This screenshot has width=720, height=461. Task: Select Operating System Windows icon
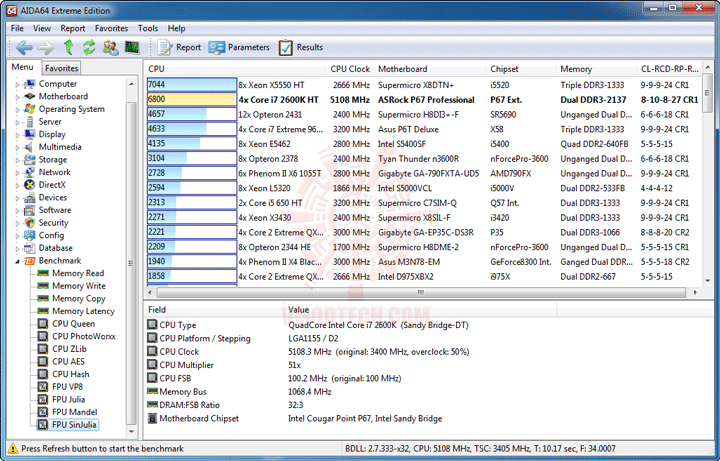(x=30, y=109)
